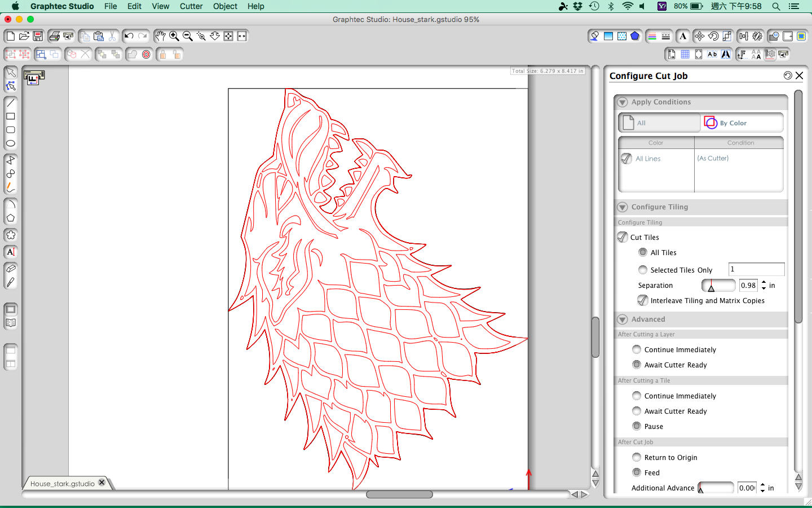This screenshot has width=812, height=508.
Task: Open the grid settings icon
Action: tap(685, 54)
